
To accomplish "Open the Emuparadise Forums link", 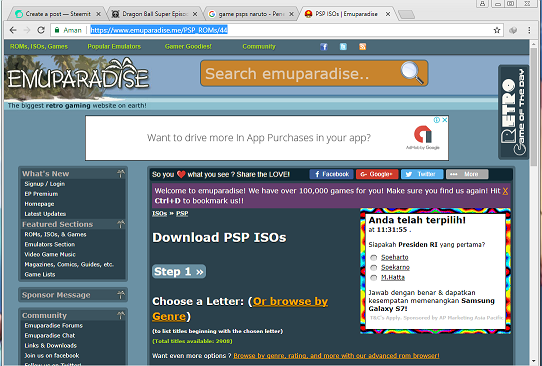I will tap(54, 326).
